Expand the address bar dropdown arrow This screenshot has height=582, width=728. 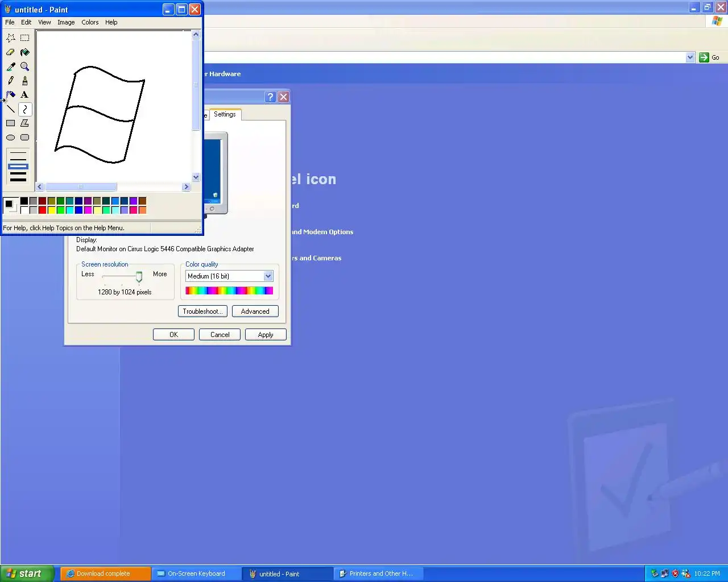click(690, 57)
